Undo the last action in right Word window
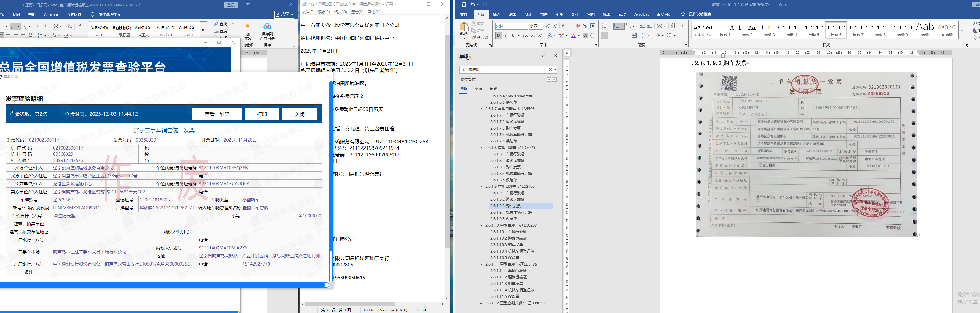Image resolution: width=980 pixels, height=313 pixels. 472,5
